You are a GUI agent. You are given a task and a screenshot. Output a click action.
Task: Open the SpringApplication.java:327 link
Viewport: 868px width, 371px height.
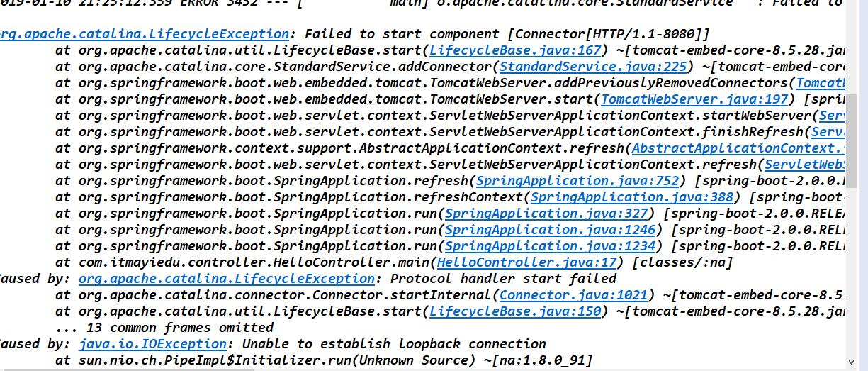[546, 214]
